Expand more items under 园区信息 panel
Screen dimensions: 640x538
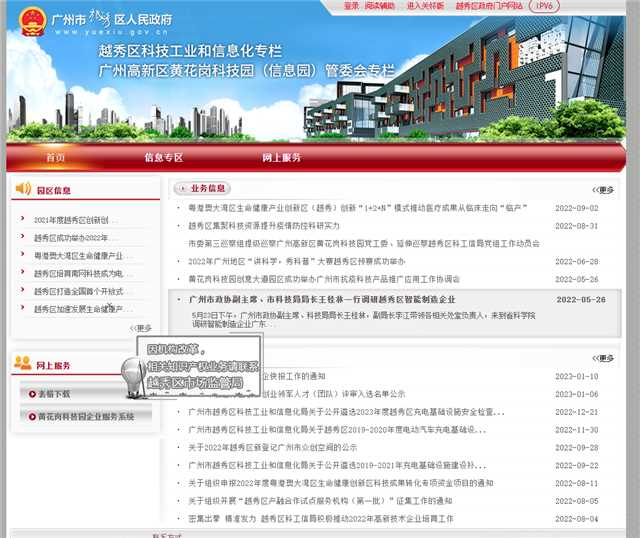point(141,328)
